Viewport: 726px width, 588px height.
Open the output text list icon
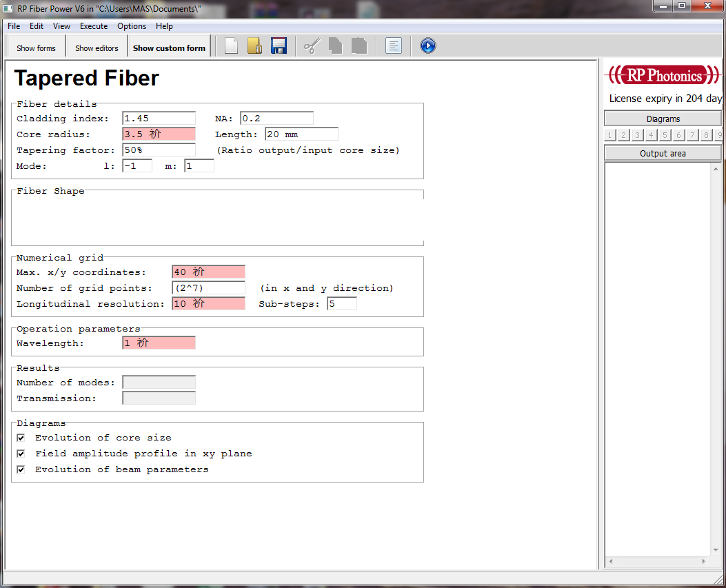393,45
